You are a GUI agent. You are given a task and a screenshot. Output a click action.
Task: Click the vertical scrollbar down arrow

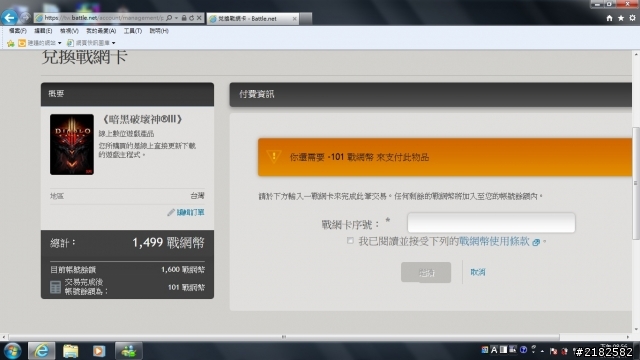pyautogui.click(x=636, y=329)
